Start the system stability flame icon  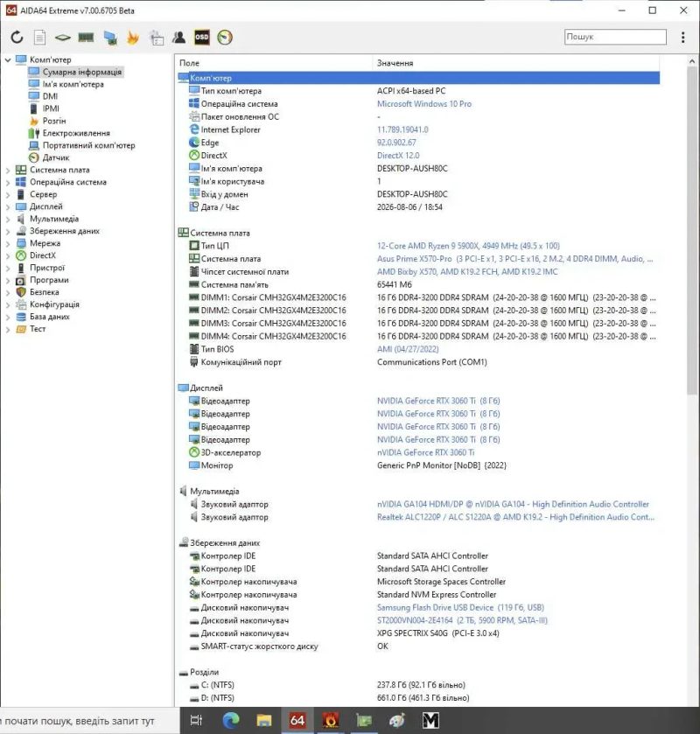(133, 38)
